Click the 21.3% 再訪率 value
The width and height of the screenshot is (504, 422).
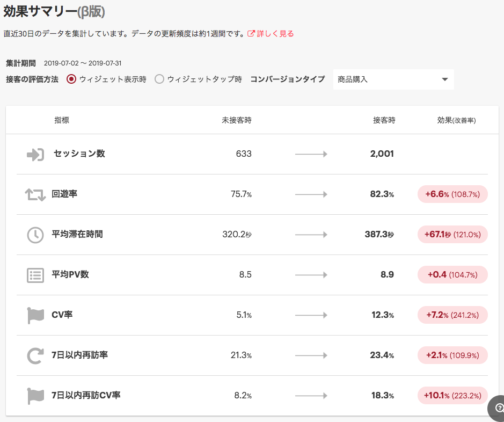click(x=241, y=355)
